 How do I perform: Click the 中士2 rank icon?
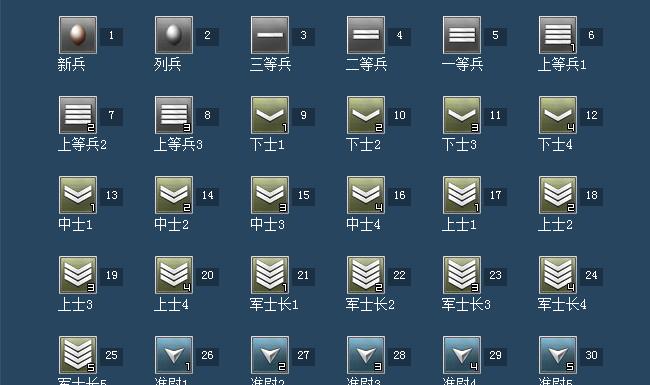click(x=174, y=195)
